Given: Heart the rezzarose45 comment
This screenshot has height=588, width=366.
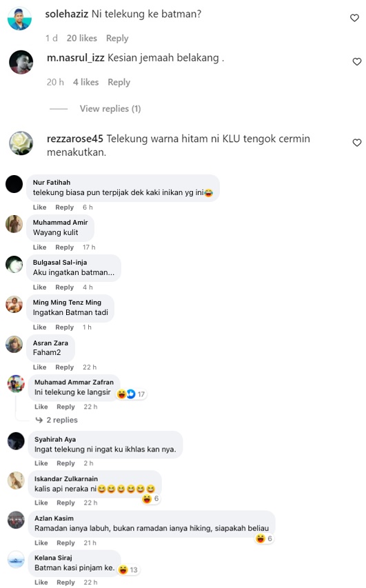Looking at the screenshot, I should coord(356,143).
